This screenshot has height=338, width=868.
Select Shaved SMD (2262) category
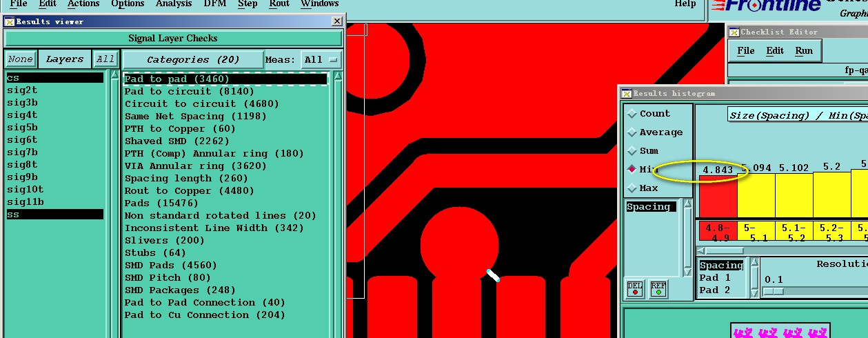tap(225, 141)
